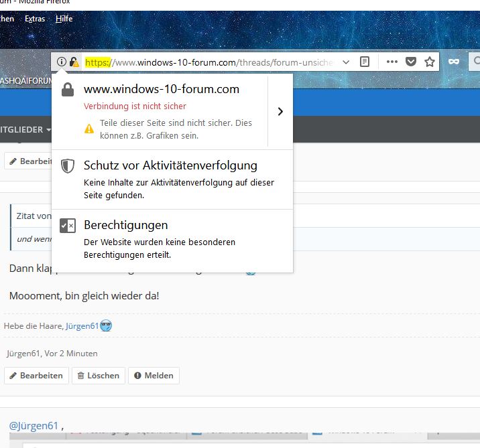Click partially hidden Bearbeiten button behind panel
This screenshot has width=480, height=448.
[28, 161]
